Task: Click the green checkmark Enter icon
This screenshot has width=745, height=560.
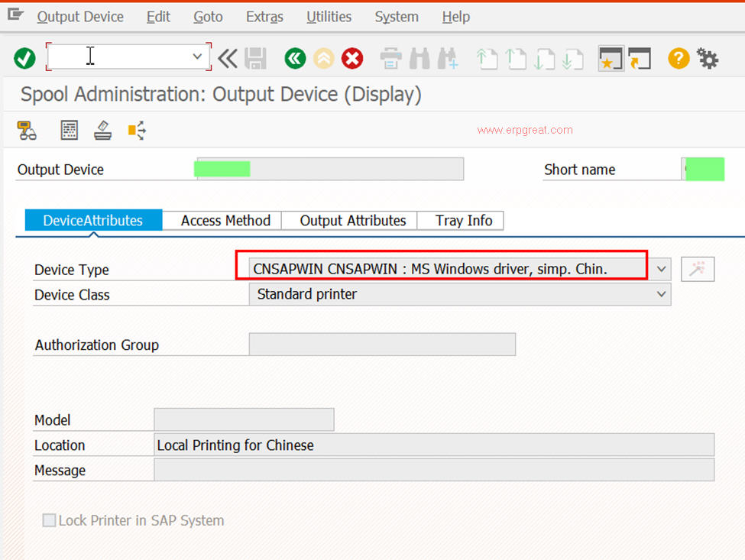Action: (24, 58)
